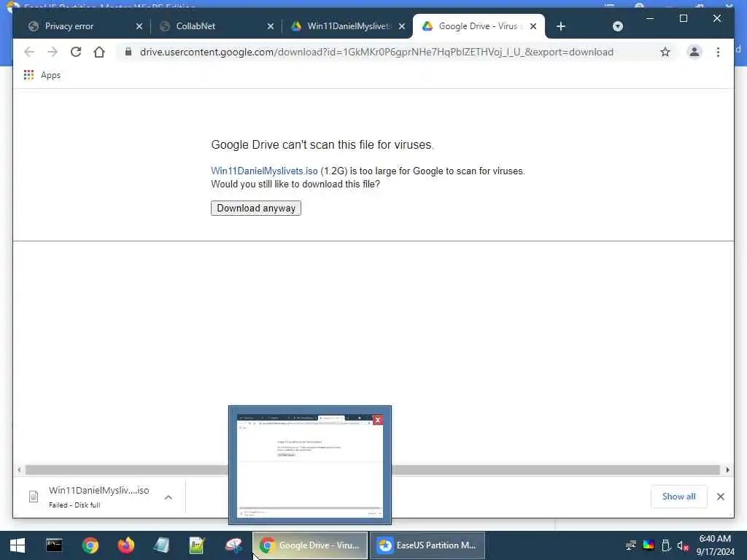The height and width of the screenshot is (560, 747).
Task: Click the horizontal scrollbar left arrow
Action: click(19, 470)
